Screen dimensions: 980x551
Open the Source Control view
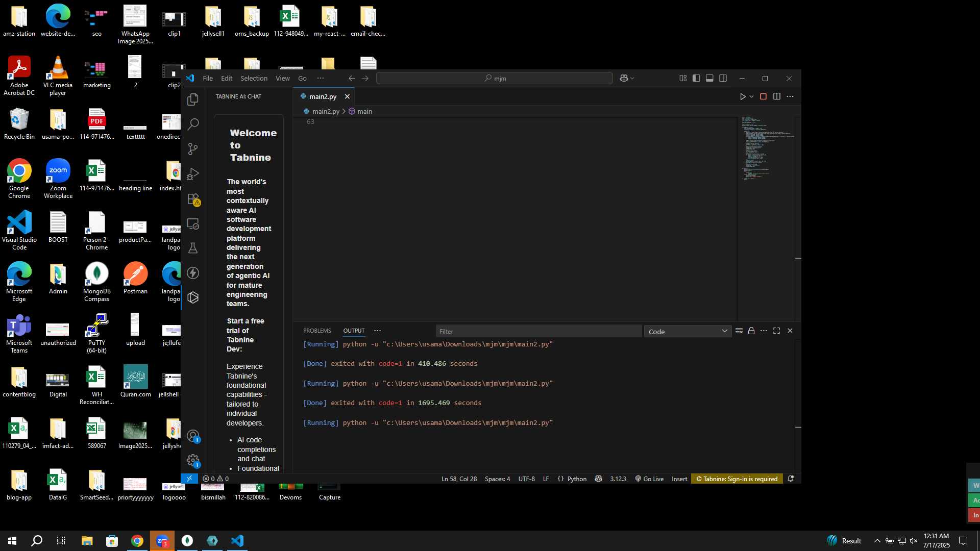tap(193, 149)
